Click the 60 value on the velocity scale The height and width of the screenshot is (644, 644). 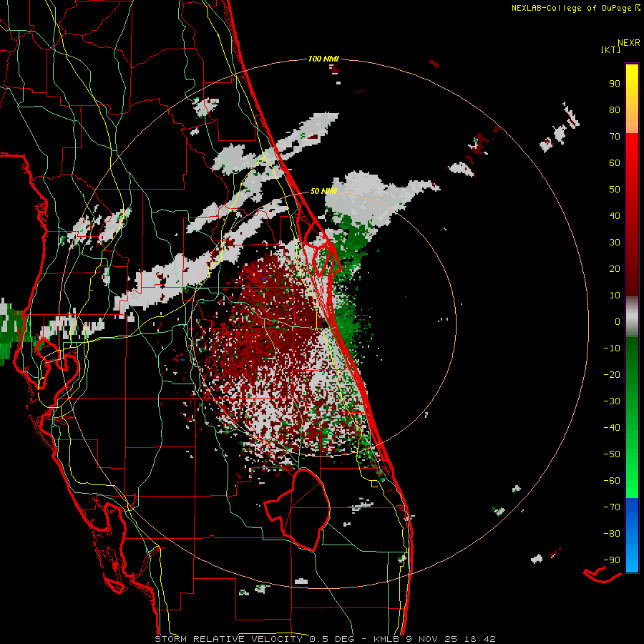615,162
